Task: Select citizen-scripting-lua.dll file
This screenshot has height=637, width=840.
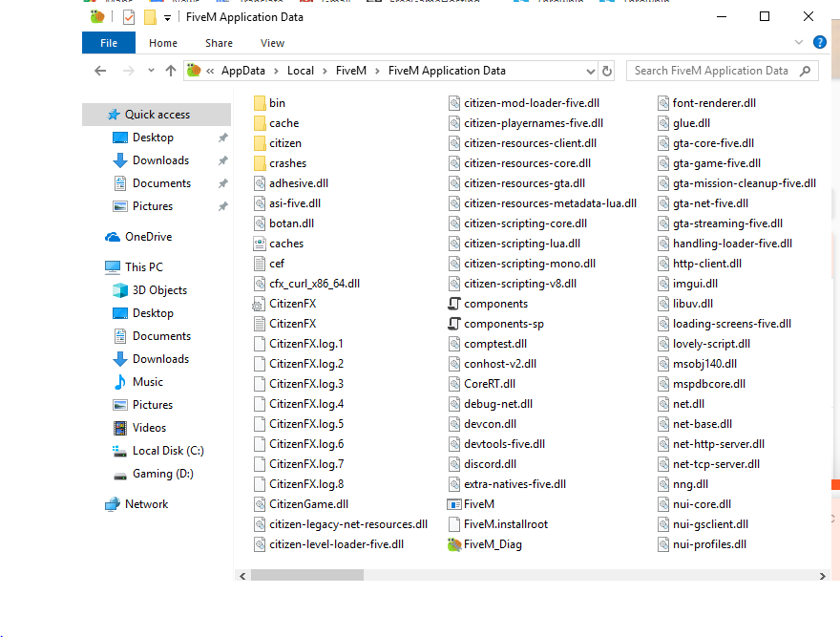Action: [x=514, y=244]
